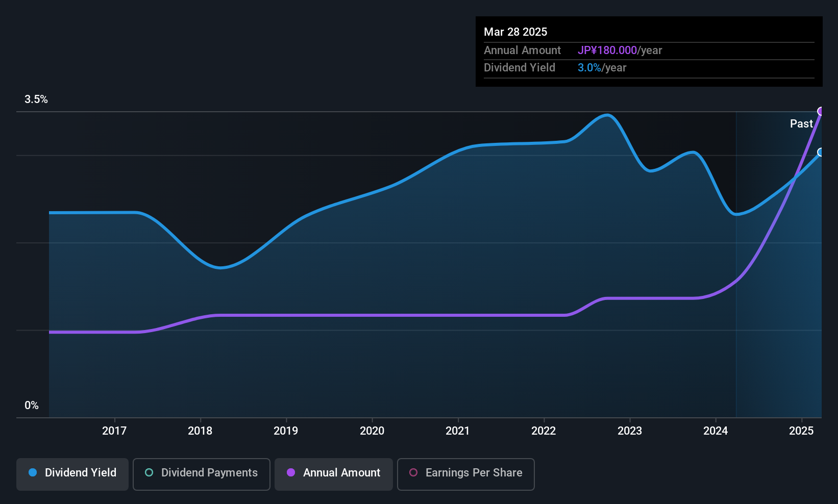Toggle the Dividend Yield series visibility
This screenshot has height=504, width=838.
[x=72, y=473]
